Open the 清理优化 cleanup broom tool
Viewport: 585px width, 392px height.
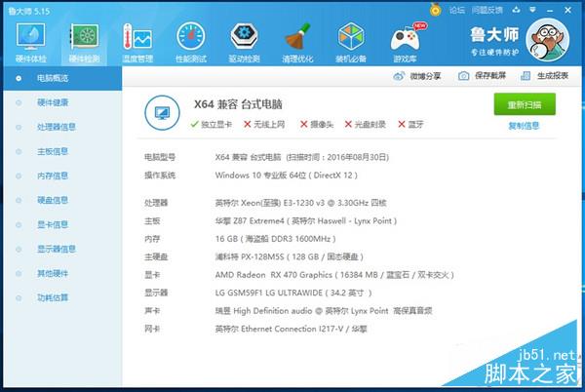297,43
